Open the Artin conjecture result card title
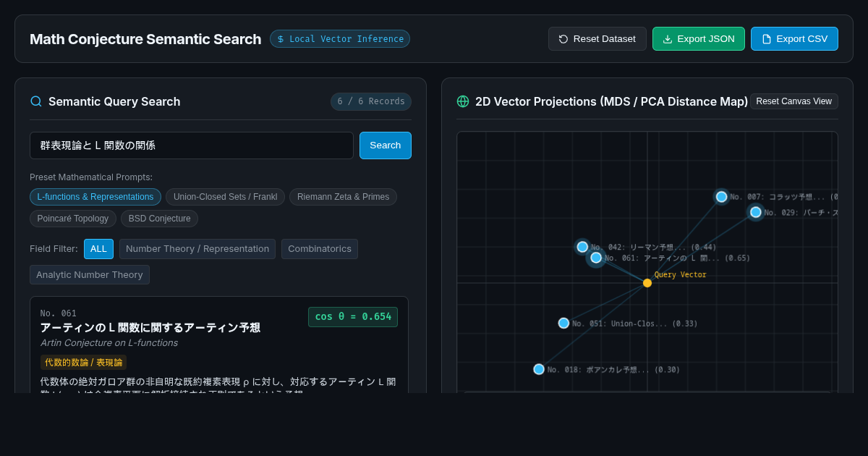868x456 pixels. pos(150,328)
